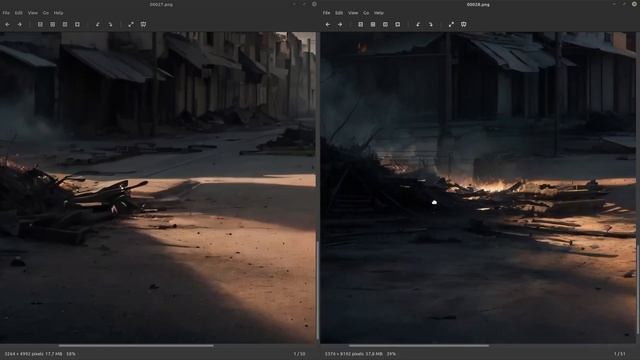Click vertical scrollbar of 00027.png window
640x360 pixels.
click(x=318, y=290)
